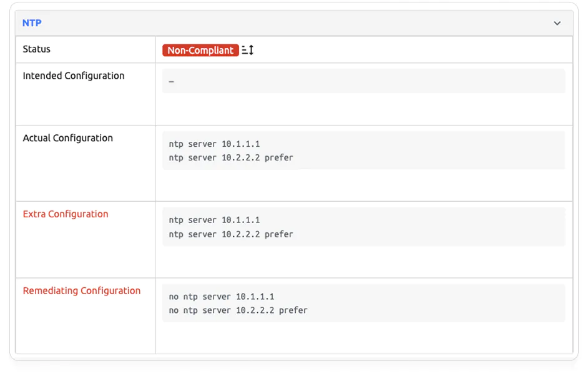Select the Status row label

(x=37, y=49)
